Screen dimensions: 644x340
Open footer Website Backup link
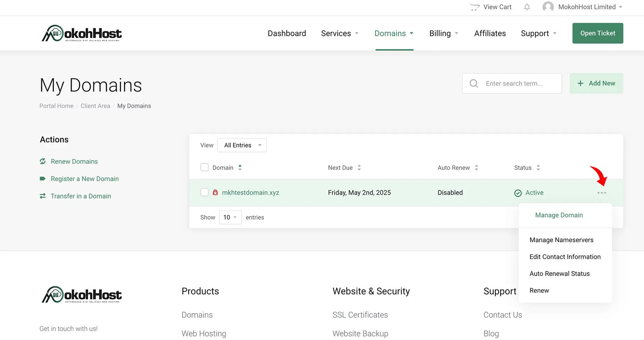coord(360,334)
